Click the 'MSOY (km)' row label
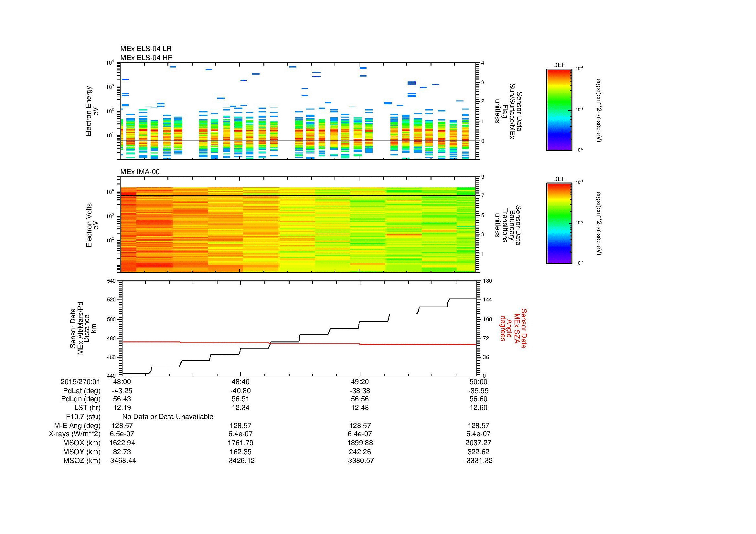756x534 pixels. point(82,452)
